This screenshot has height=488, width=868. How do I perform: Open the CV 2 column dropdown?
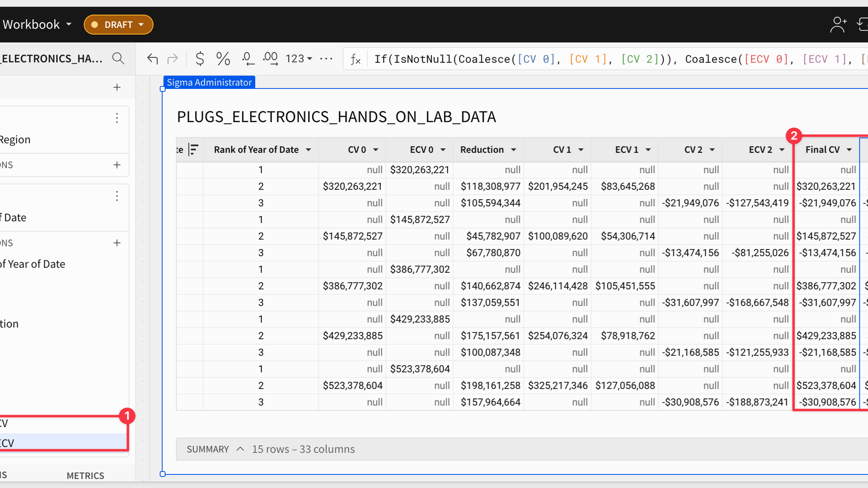pyautogui.click(x=712, y=150)
